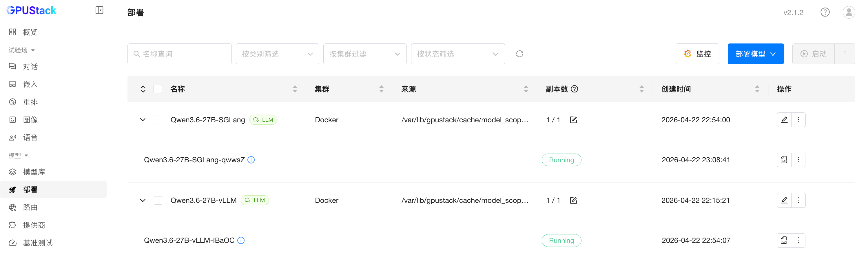This screenshot has height=255, width=868.
Task: Open the 按状态筛选 status filter dropdown
Action: pyautogui.click(x=457, y=54)
